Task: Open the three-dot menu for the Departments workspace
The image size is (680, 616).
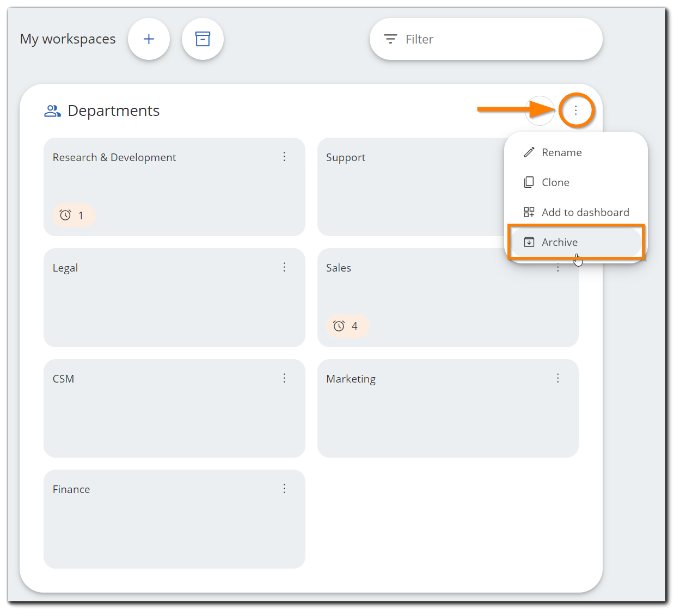Action: point(576,110)
